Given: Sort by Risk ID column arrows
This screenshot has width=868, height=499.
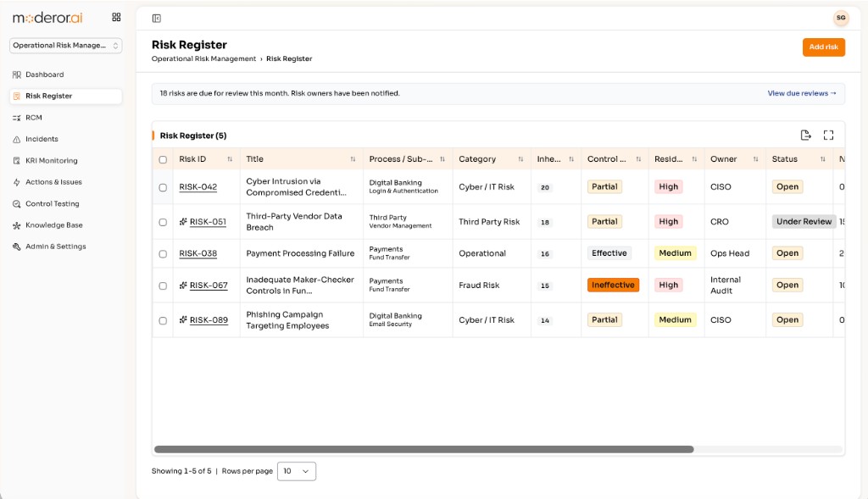Looking at the screenshot, I should click(x=230, y=159).
